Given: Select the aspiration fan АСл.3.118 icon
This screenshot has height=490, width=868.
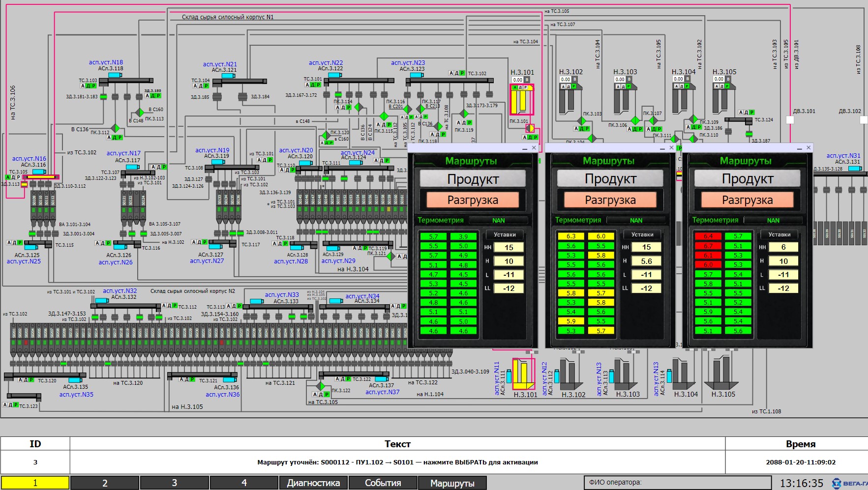Looking at the screenshot, I should [115, 75].
